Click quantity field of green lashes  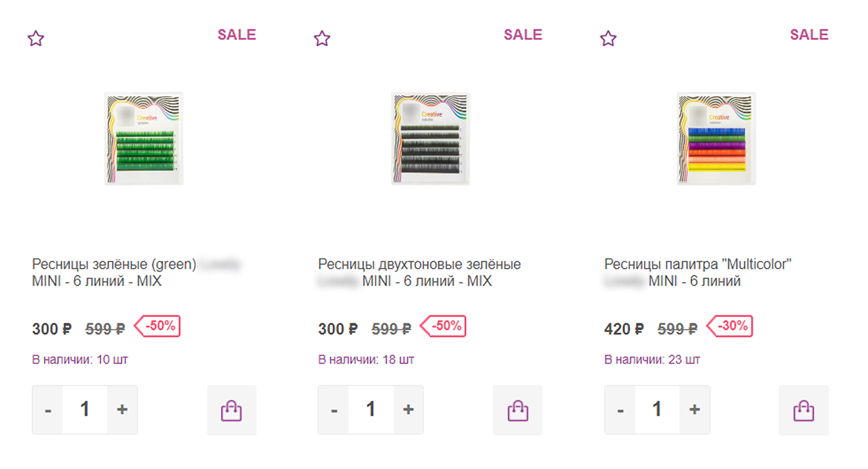85,410
